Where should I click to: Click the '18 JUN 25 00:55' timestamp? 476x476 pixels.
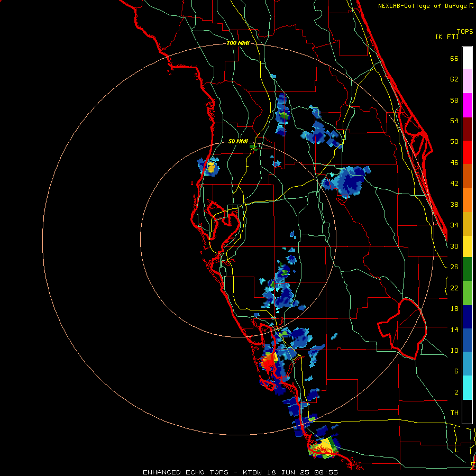pyautogui.click(x=303, y=472)
